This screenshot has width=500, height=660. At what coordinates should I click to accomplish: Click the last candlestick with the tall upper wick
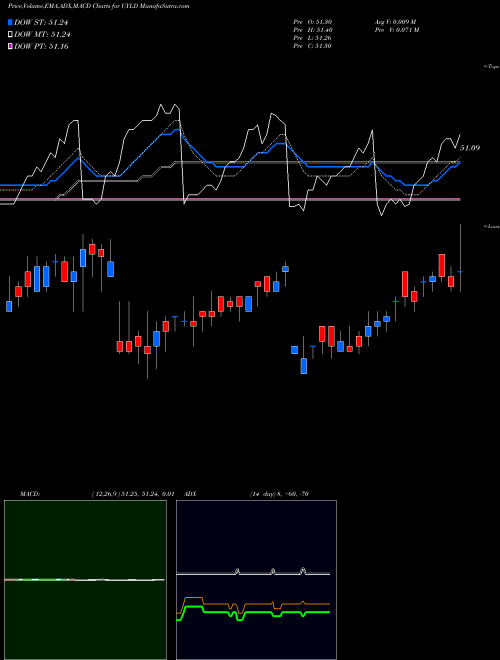[460, 258]
